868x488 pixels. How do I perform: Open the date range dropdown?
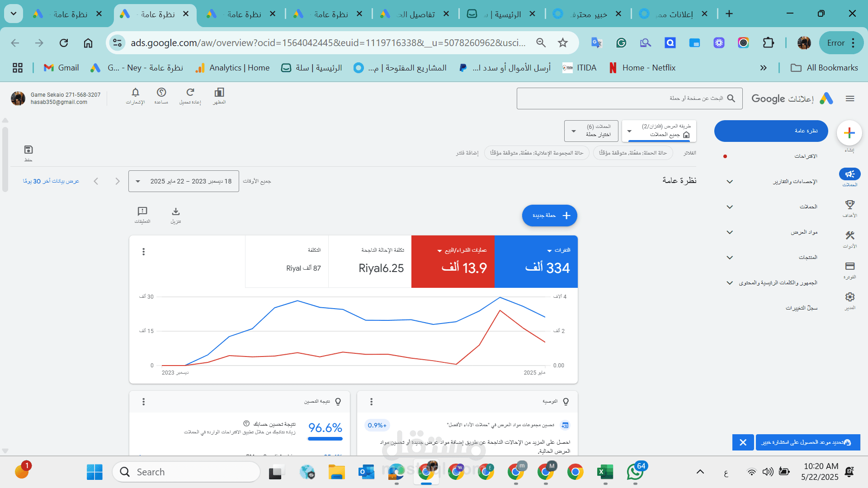point(184,181)
